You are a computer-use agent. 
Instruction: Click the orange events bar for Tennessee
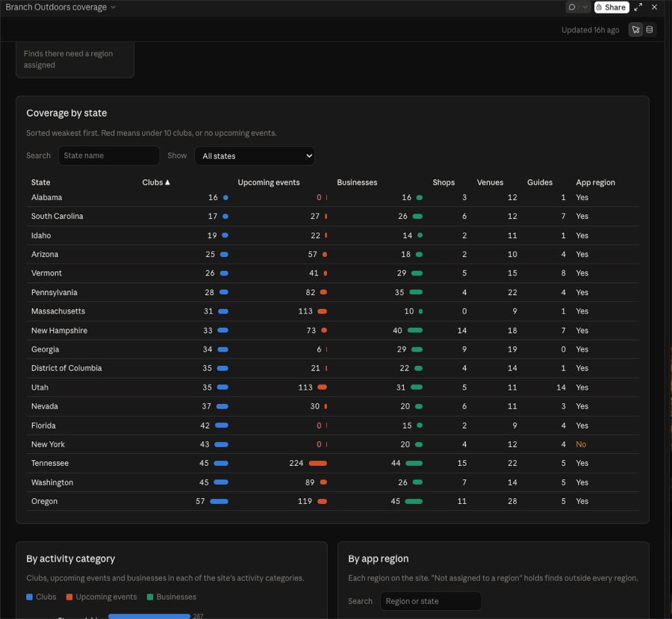pos(318,464)
